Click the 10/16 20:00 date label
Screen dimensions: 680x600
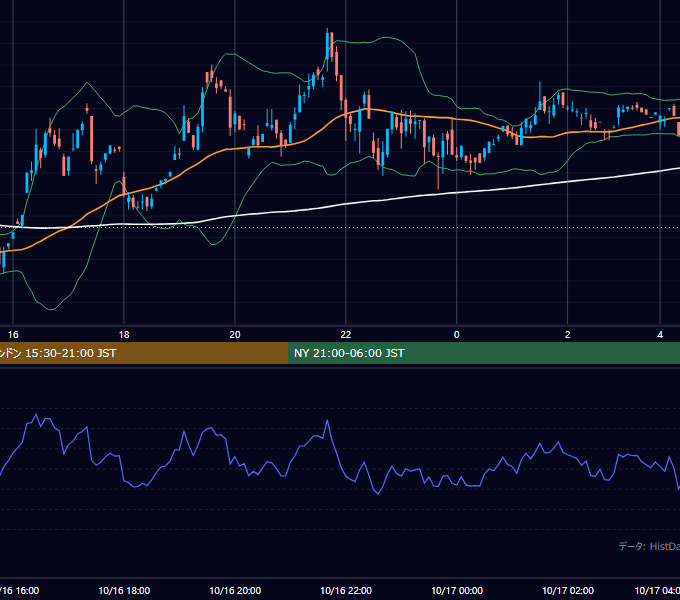235,590
